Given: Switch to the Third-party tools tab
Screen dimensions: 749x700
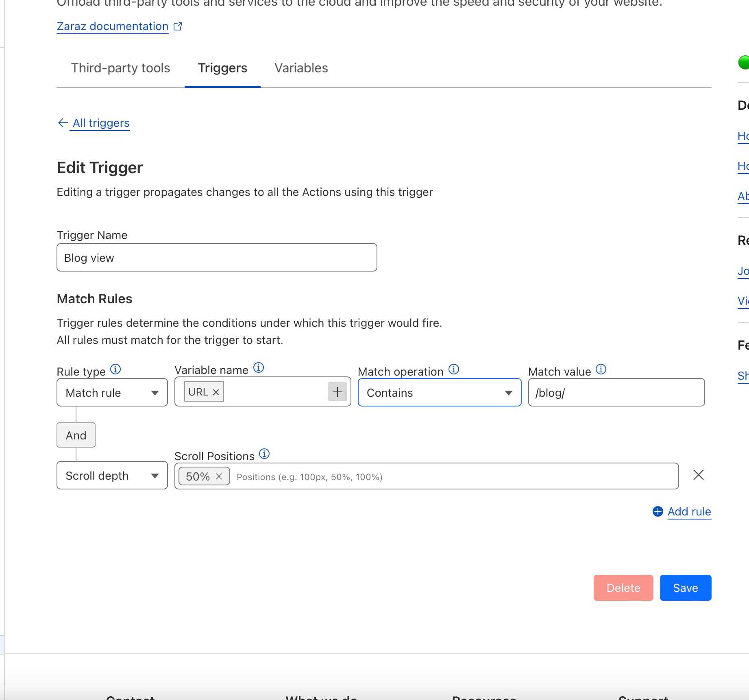Looking at the screenshot, I should (120, 68).
